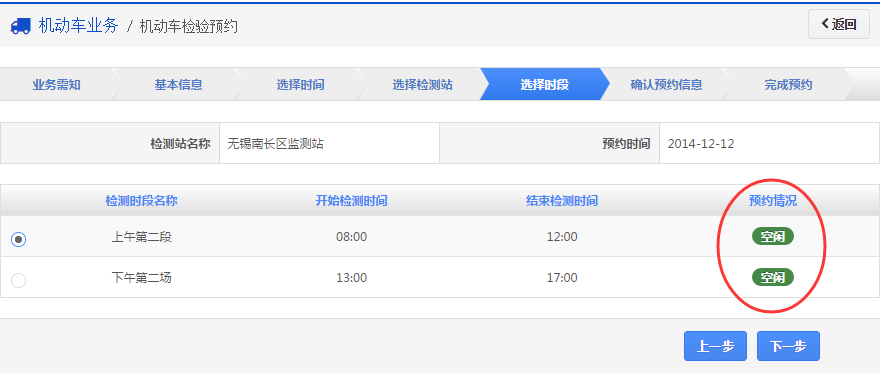This screenshot has width=881, height=378.
Task: Click the 下一步 button
Action: [788, 346]
